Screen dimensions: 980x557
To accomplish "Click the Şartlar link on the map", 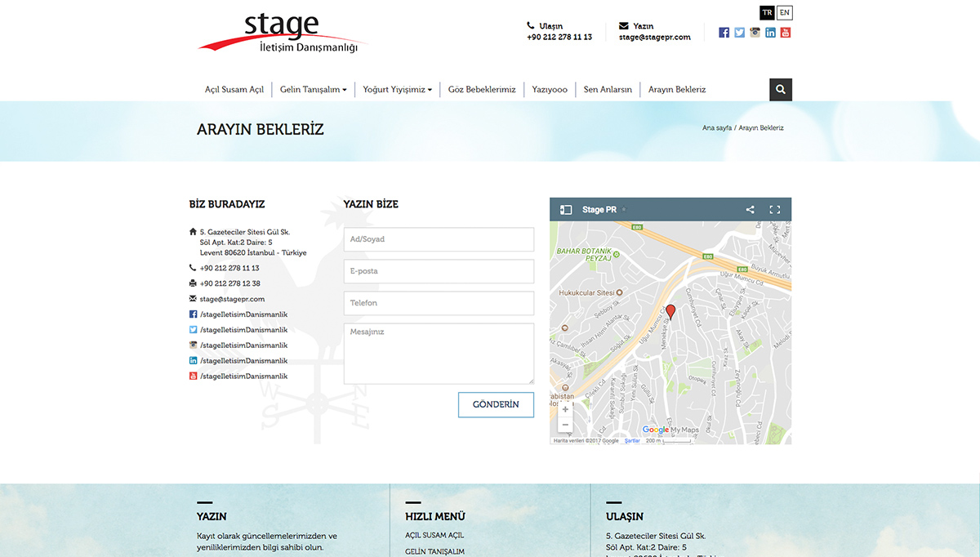I will [632, 441].
